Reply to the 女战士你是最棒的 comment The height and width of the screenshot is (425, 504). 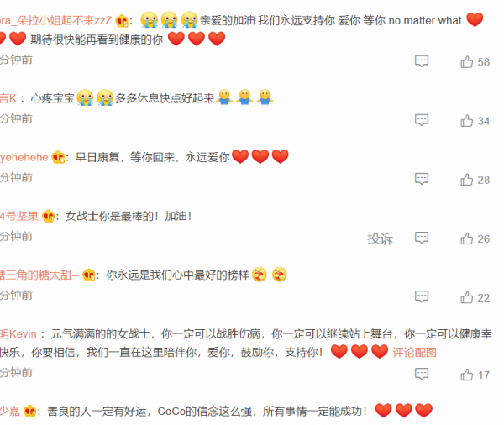(422, 238)
